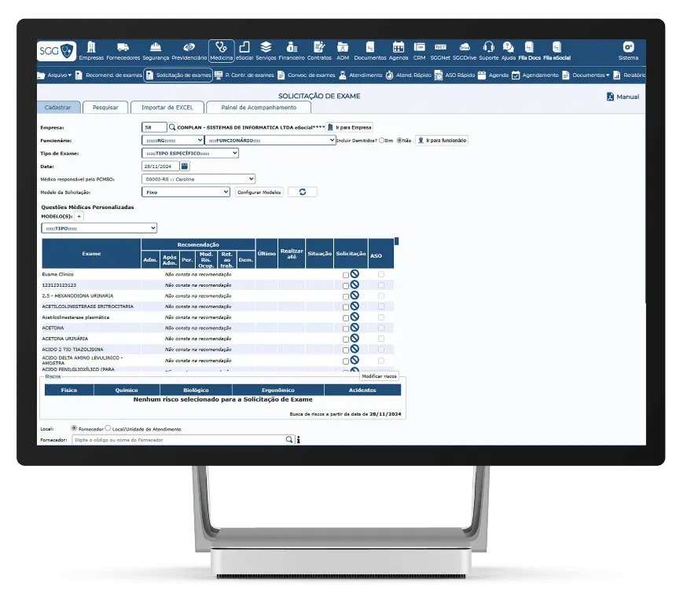Screen dimensions: 687x616
Task: Click the Modificar riscos button
Action: pyautogui.click(x=379, y=376)
